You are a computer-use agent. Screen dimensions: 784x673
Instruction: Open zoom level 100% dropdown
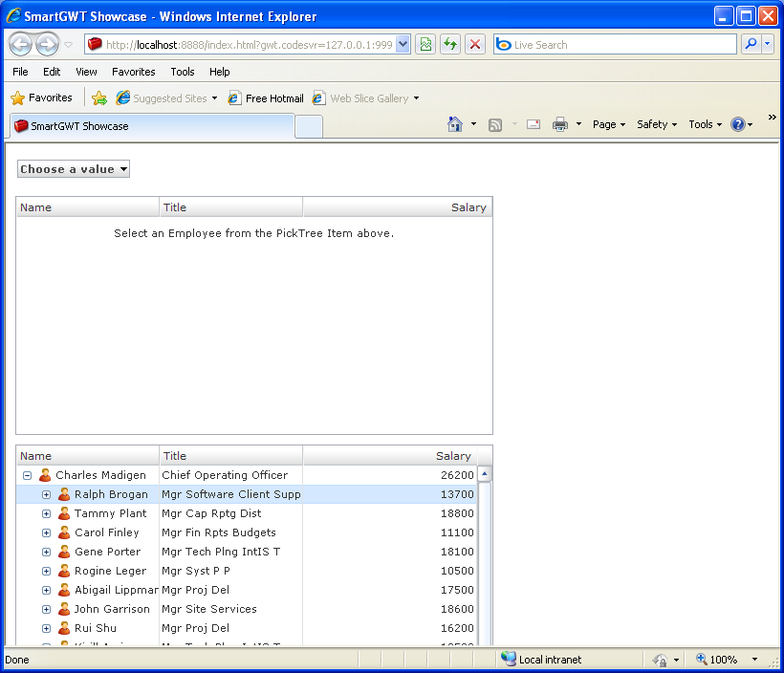tap(754, 660)
